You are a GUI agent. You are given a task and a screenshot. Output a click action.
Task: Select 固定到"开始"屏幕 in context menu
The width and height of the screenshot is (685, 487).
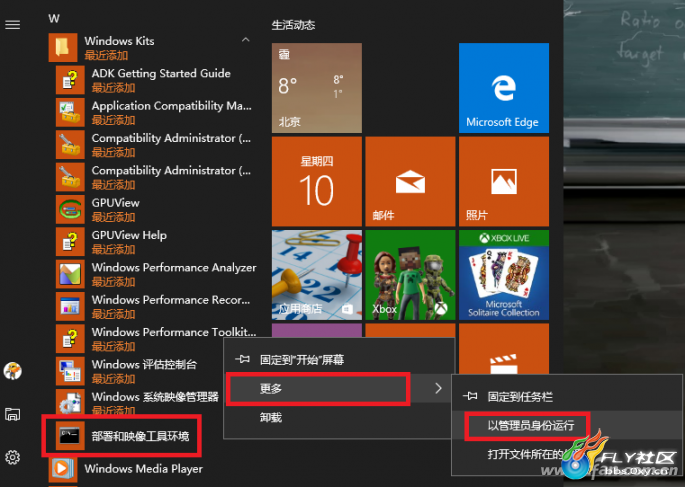[x=339, y=359]
